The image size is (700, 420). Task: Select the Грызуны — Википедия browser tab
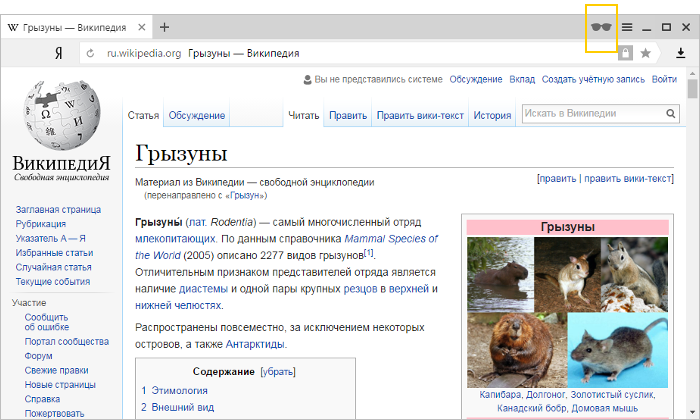click(74, 28)
